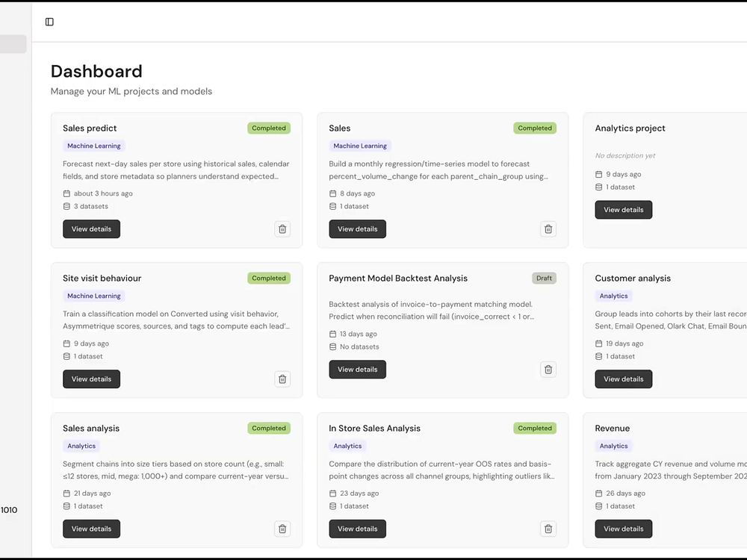Delete the Sales predict project
The image size is (747, 560).
pos(282,229)
